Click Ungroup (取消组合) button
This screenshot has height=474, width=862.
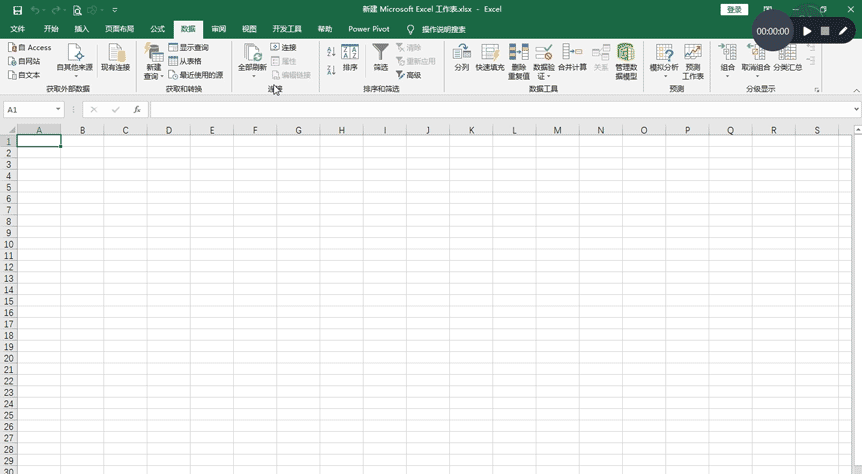pos(756,60)
